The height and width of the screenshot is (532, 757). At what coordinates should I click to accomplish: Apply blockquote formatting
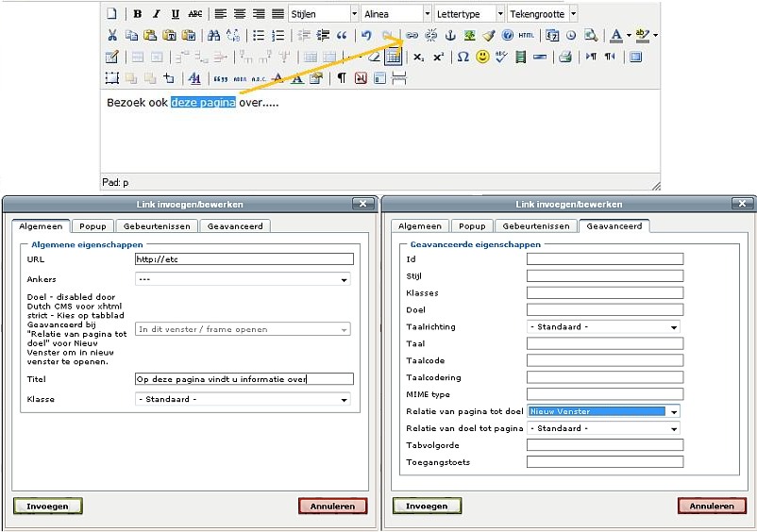342,35
